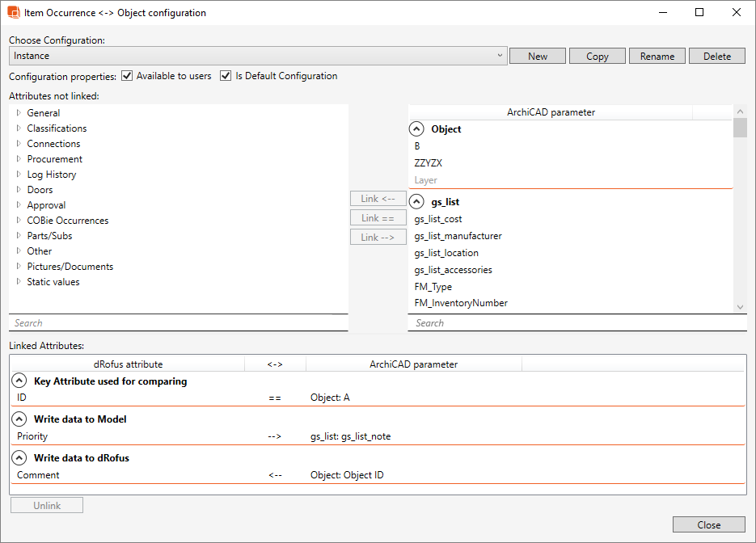Viewport: 756px width, 543px height.
Task: Click the New configuration button
Action: click(537, 56)
